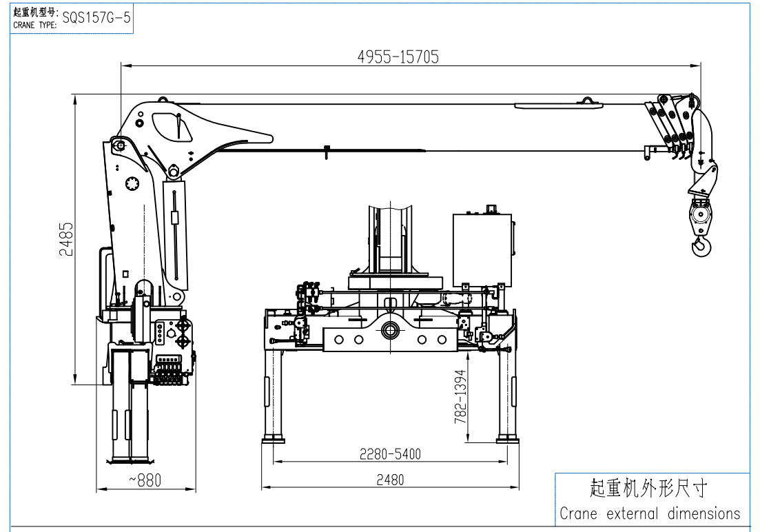This screenshot has width=760, height=532.
Task: Click the Chinese title 起重机外形尺寸
Action: 648,489
